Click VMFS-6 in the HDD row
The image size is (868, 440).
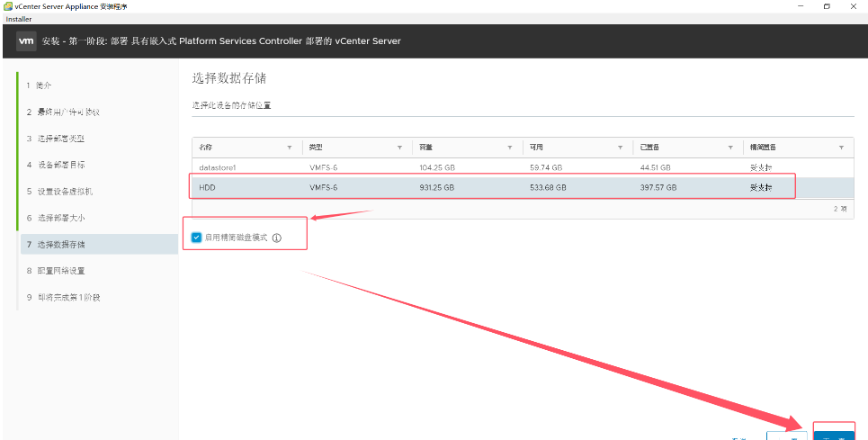coord(323,188)
